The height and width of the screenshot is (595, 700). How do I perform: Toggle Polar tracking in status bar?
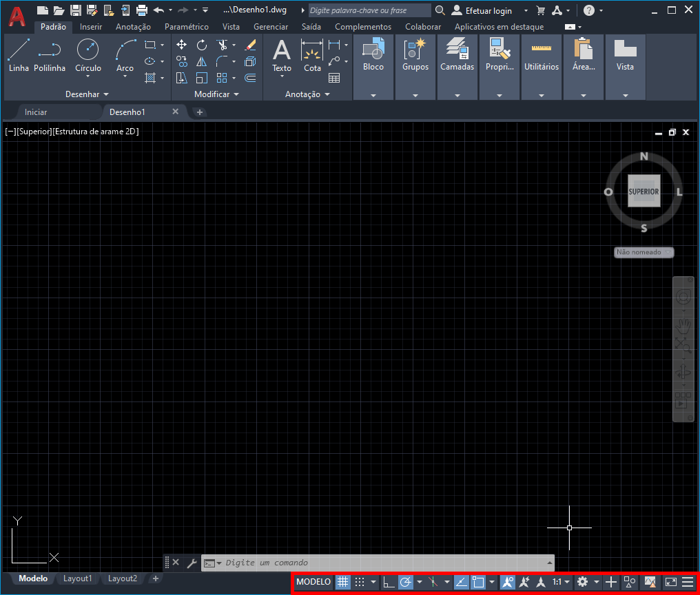pos(405,582)
